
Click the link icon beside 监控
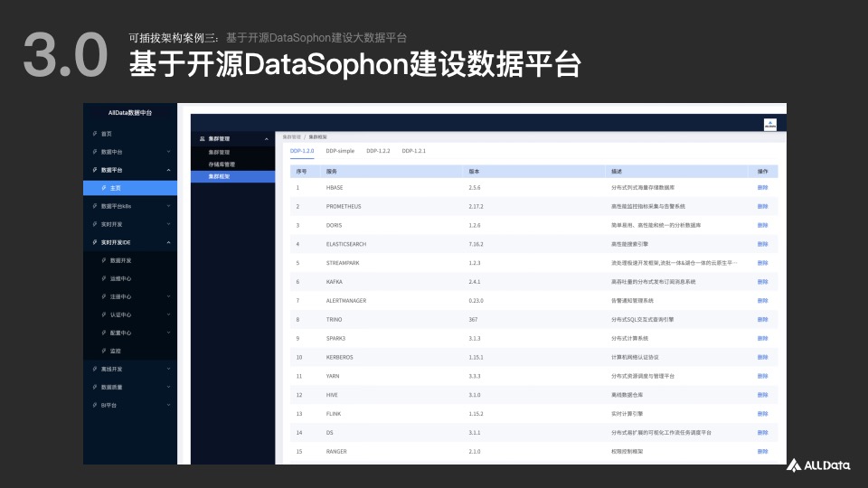click(103, 351)
